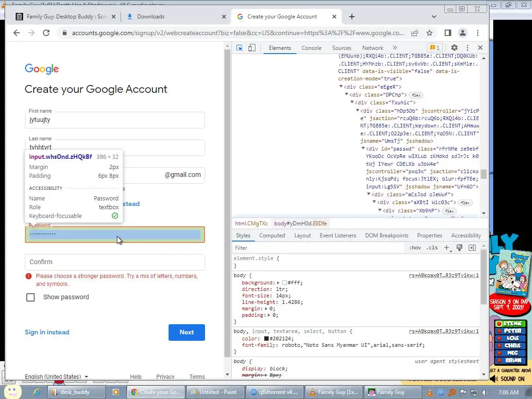Click the Confirm password field
This screenshot has height=399, width=532.
(115, 262)
